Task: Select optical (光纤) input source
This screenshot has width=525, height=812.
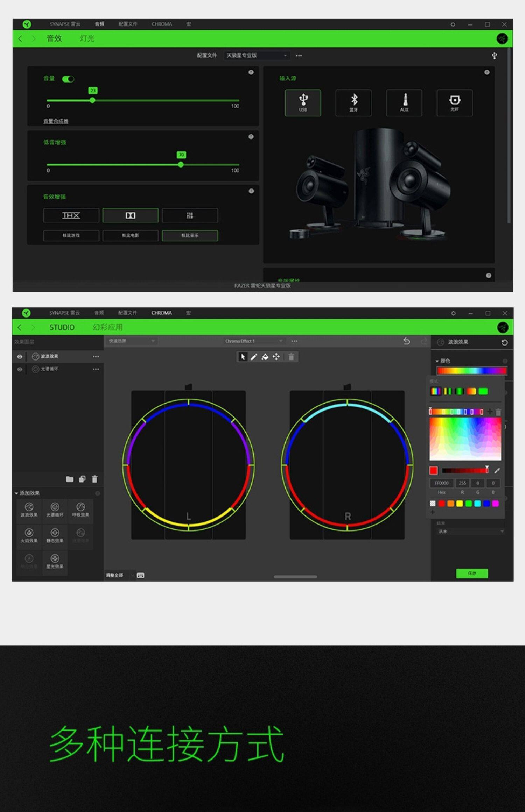Action: coord(455,103)
